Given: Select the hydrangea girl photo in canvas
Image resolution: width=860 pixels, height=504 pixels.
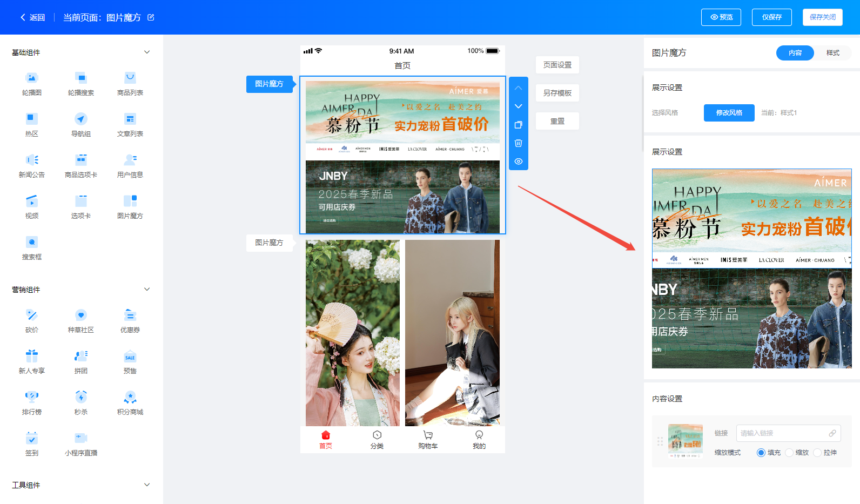Looking at the screenshot, I should (x=353, y=333).
